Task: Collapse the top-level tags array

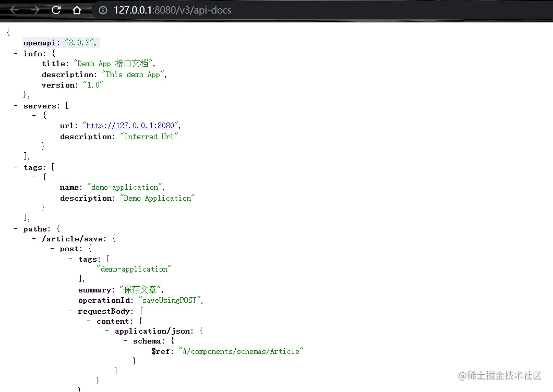Action: coord(16,167)
